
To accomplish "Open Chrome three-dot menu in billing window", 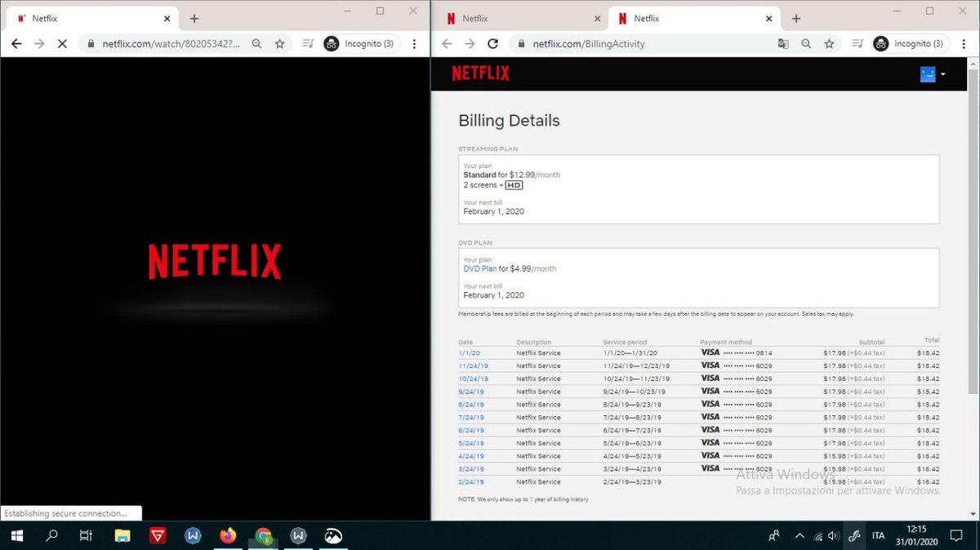I will click(x=964, y=43).
